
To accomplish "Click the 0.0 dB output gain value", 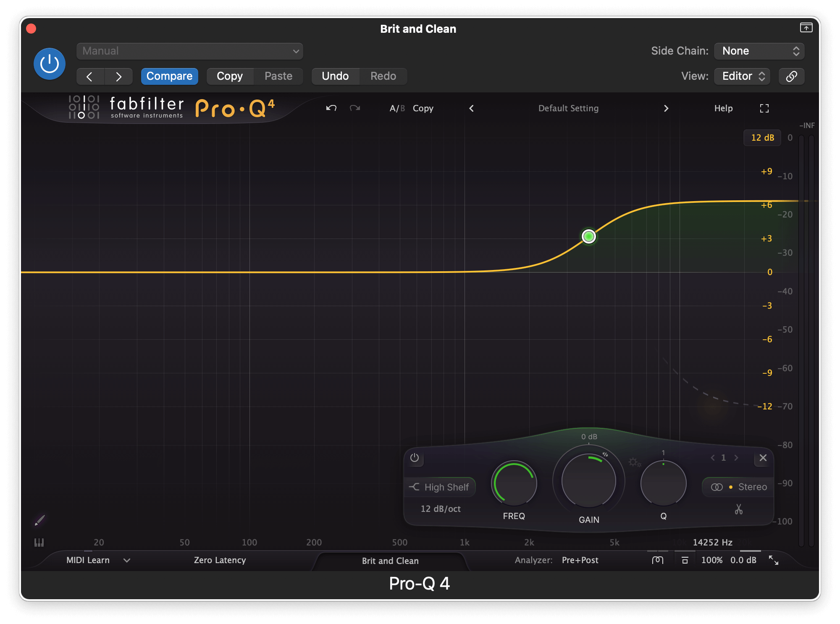I will point(743,560).
